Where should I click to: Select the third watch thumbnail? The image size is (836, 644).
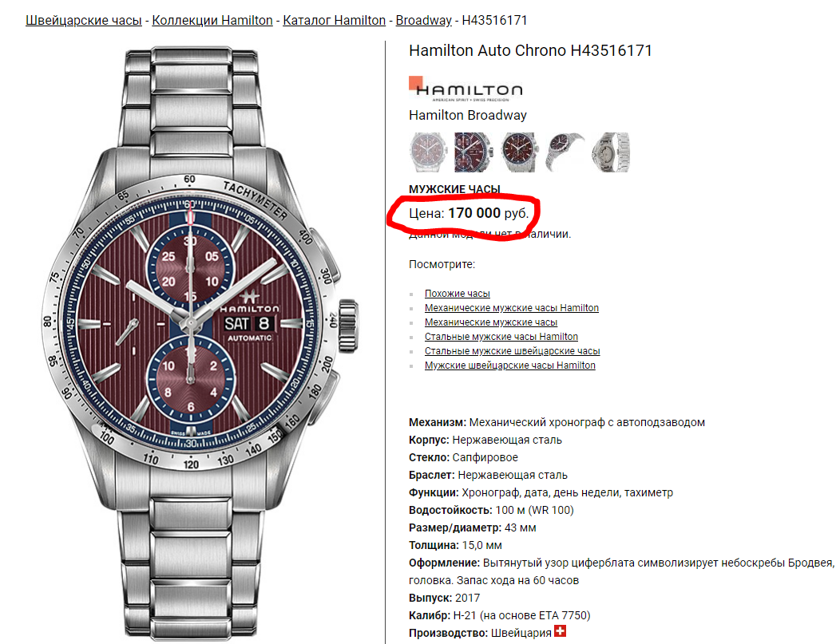(x=519, y=152)
